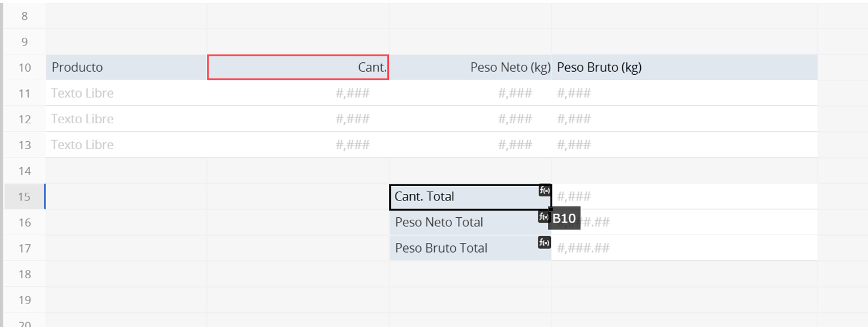The width and height of the screenshot is (868, 331).
Task: Select the Producto header cell
Action: coord(126,67)
